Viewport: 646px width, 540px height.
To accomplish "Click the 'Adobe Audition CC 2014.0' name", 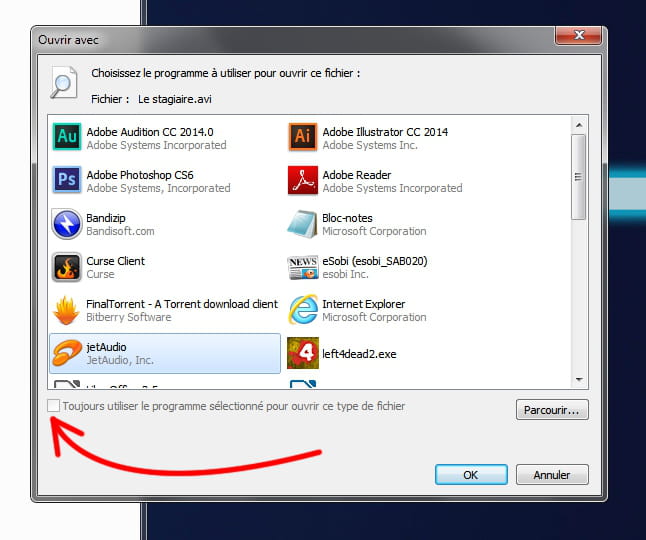I will pos(150,132).
